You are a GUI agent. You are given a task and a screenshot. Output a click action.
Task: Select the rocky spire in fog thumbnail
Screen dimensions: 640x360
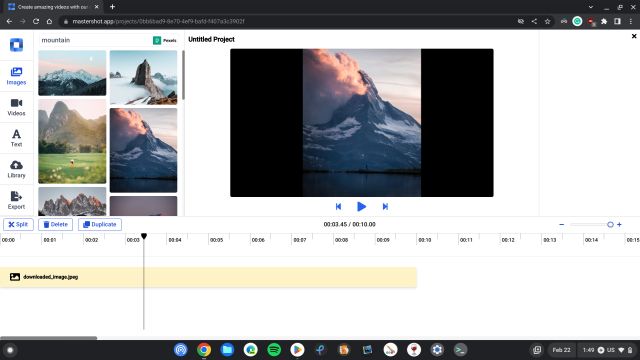click(143, 78)
